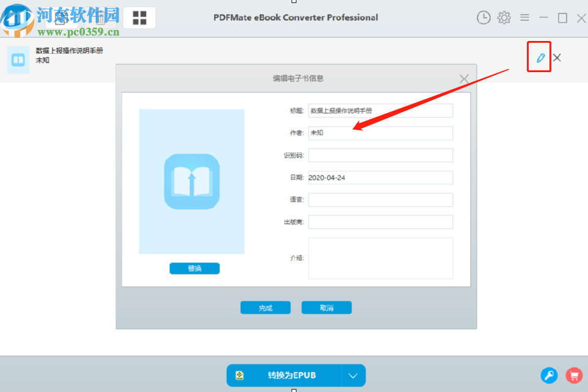This screenshot has height=392, width=588.
Task: Open the settings gear icon
Action: (504, 18)
